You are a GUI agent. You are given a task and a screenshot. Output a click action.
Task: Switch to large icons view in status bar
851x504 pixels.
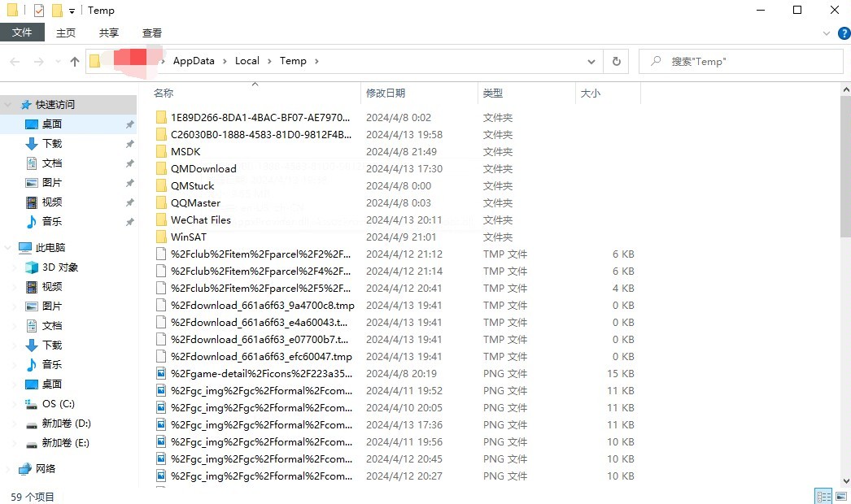pos(841,494)
